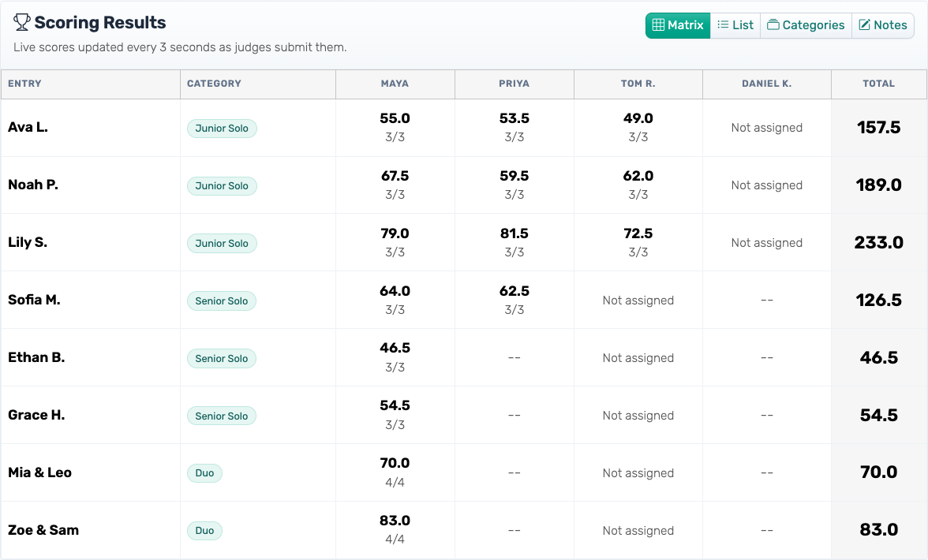Screen dimensions: 928x560
Task: Click Senior Solo badge for Ethan B.
Action: pyautogui.click(x=221, y=358)
